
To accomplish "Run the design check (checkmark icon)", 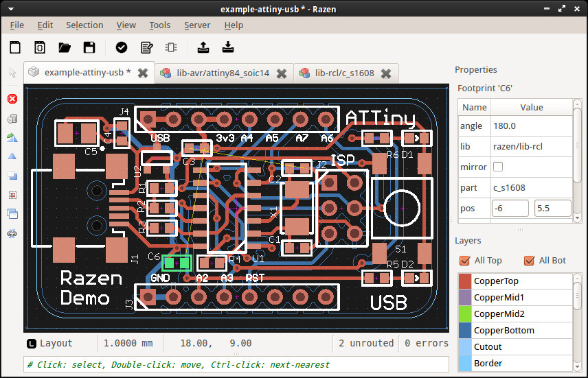I will click(122, 47).
